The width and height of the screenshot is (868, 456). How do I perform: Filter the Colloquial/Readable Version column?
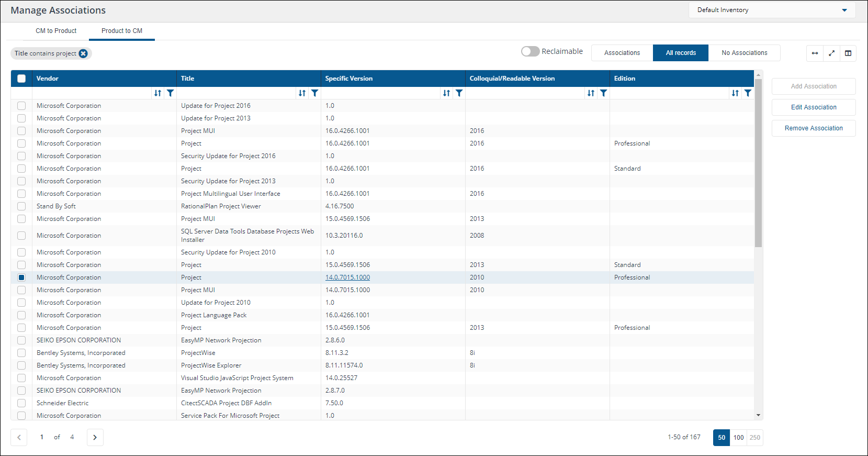pos(603,93)
